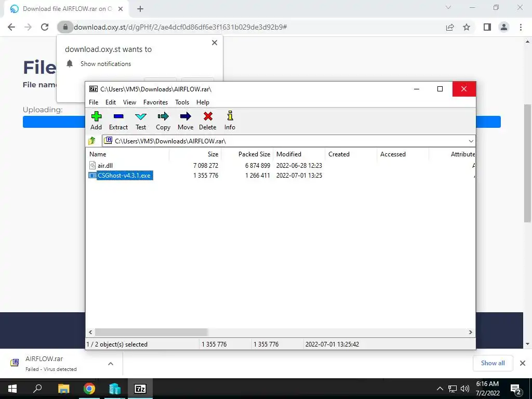The image size is (532, 399).
Task: Select the Copy toolbar icon
Action: tap(163, 116)
